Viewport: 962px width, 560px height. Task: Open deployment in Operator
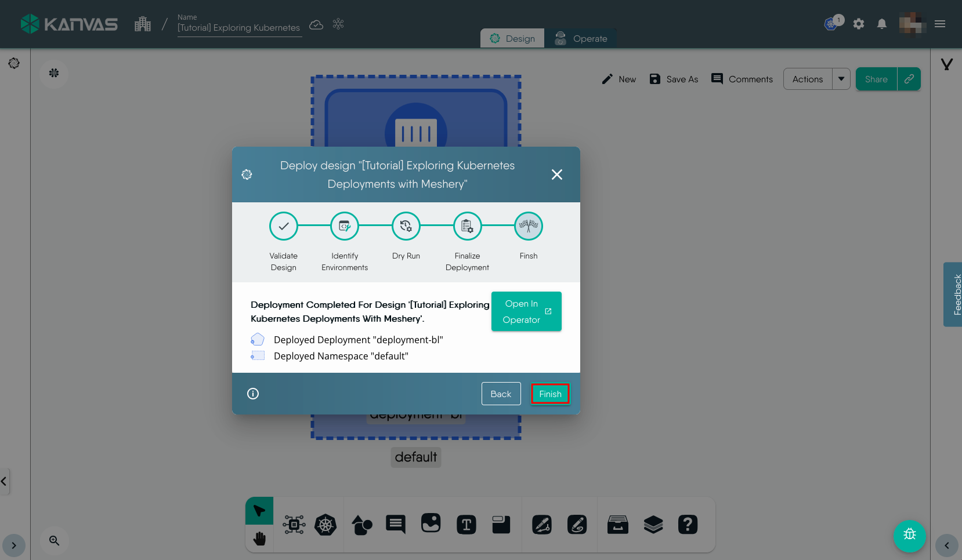(x=526, y=311)
